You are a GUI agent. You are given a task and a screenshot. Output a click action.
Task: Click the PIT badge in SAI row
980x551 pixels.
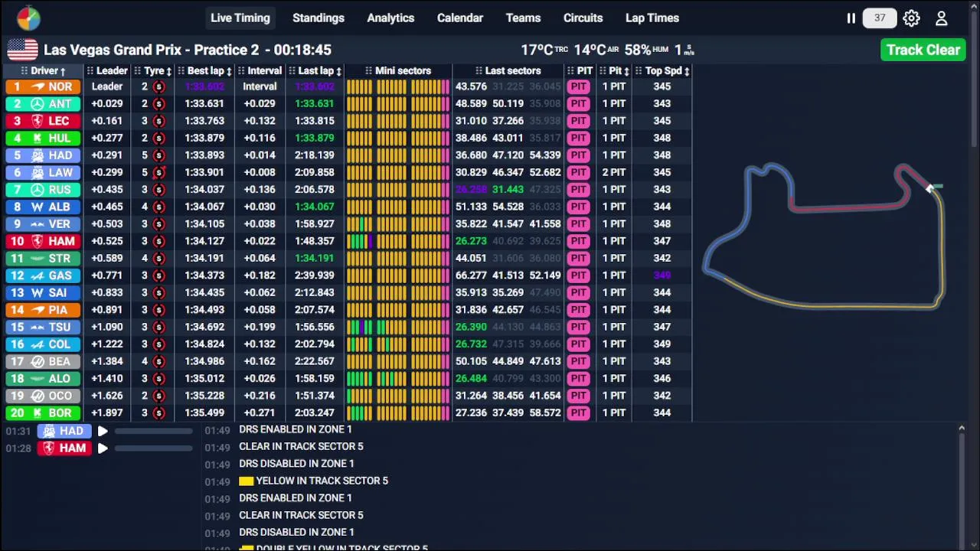(578, 292)
